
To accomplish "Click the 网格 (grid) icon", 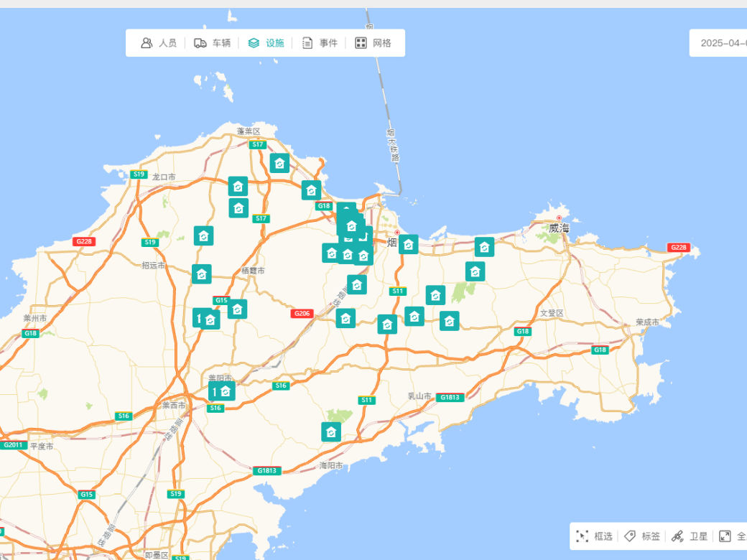I will [x=361, y=43].
